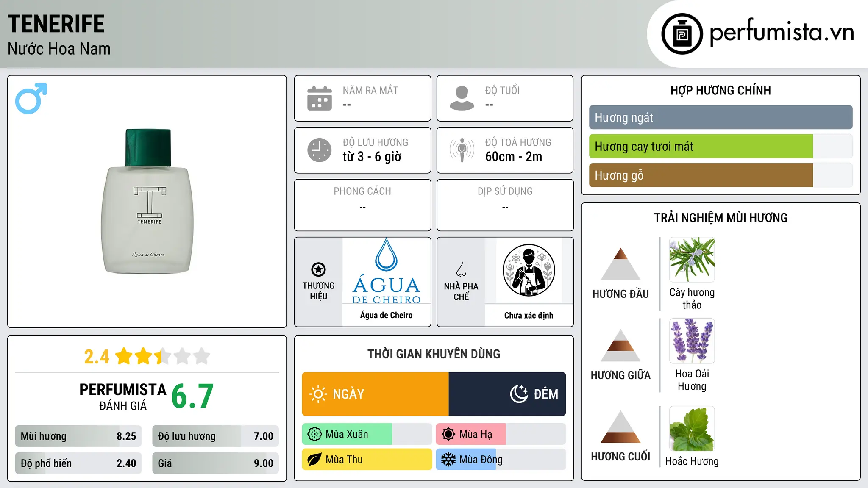The height and width of the screenshot is (488, 868).
Task: Click the TENERIFE product title
Action: 56,24
